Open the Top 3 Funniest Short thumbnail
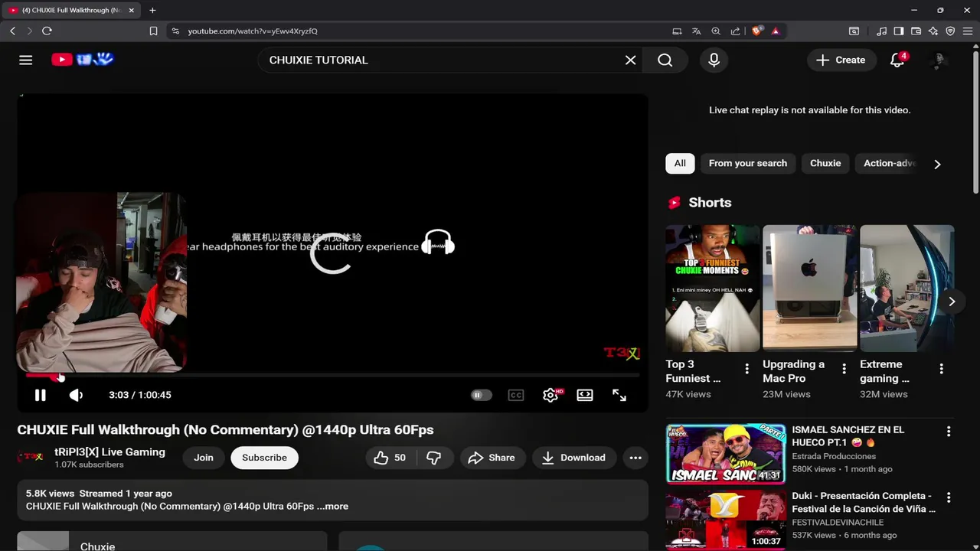The height and width of the screenshot is (551, 980). click(713, 288)
